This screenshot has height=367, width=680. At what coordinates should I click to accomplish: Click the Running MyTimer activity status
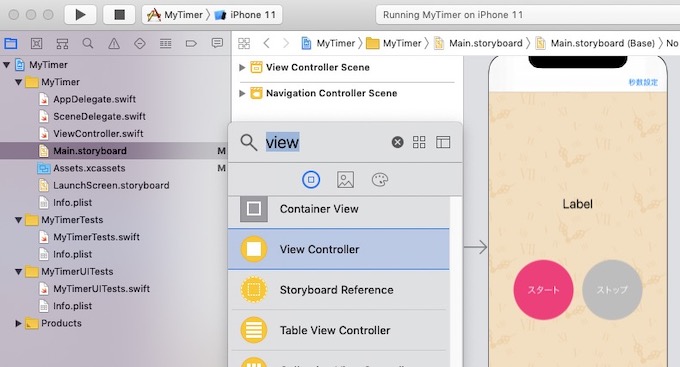tap(453, 15)
